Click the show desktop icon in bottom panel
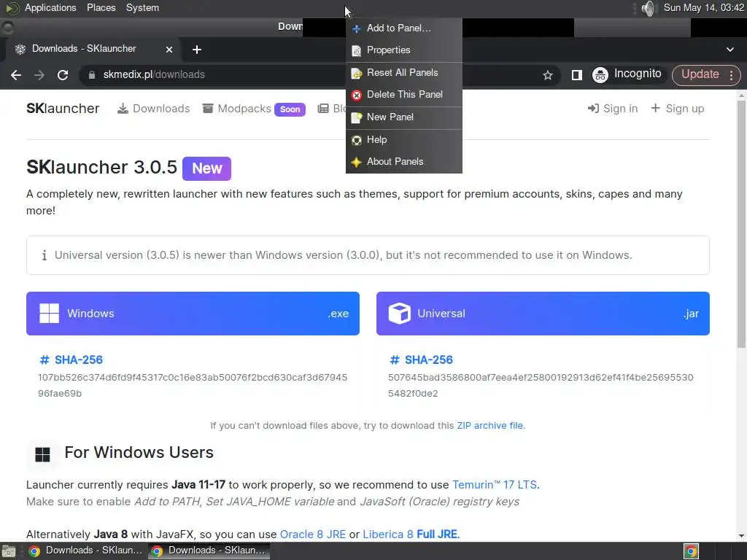This screenshot has width=747, height=560. pyautogui.click(x=9, y=551)
